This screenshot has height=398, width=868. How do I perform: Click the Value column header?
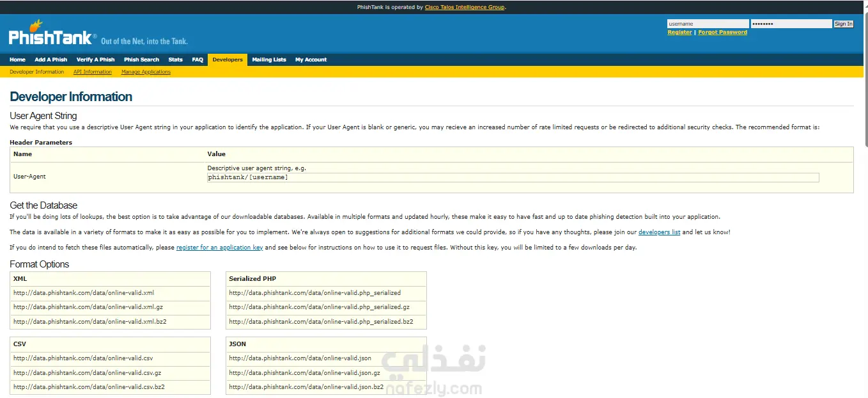click(217, 154)
